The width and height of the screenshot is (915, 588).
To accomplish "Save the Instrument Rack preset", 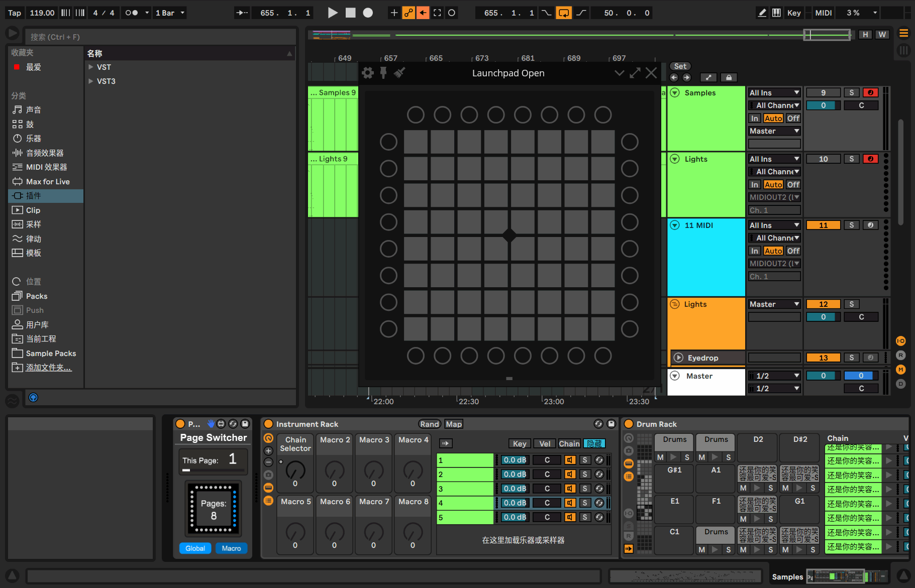I will point(611,424).
